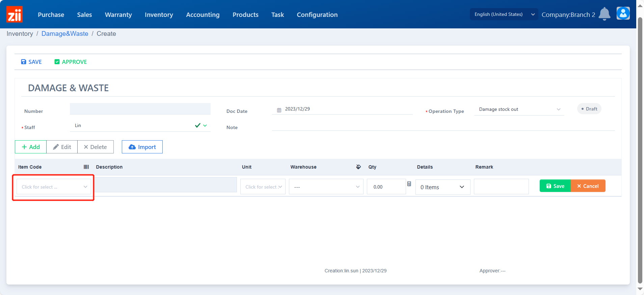Screen dimensions: 644x295
Task: Open the notifications bell
Action: tap(604, 14)
